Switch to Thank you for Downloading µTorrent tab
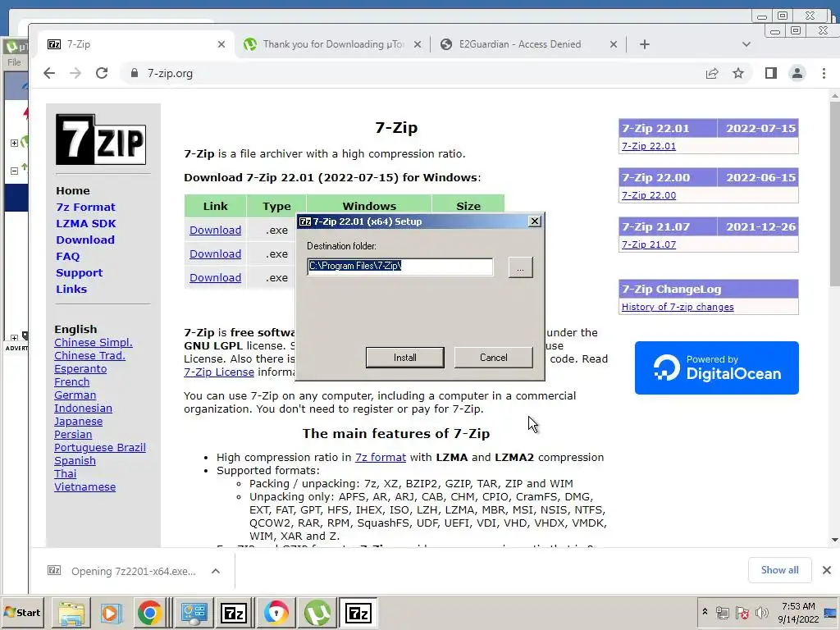This screenshot has width=840, height=630. click(332, 44)
